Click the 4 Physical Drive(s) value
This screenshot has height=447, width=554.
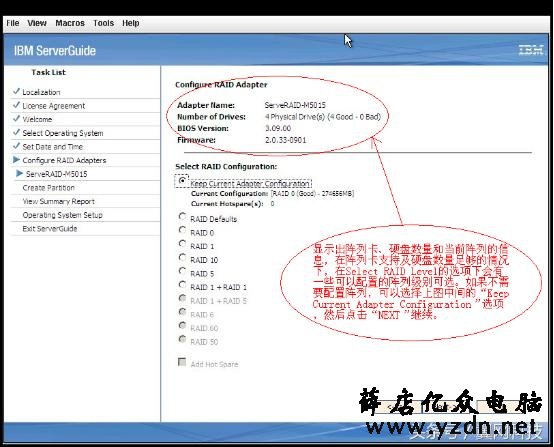coord(323,117)
